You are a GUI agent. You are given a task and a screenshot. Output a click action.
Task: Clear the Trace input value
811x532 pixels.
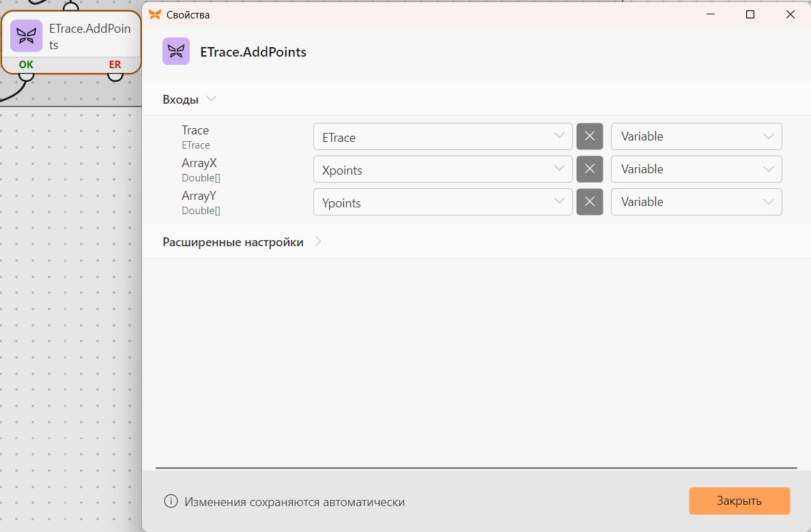pos(590,136)
